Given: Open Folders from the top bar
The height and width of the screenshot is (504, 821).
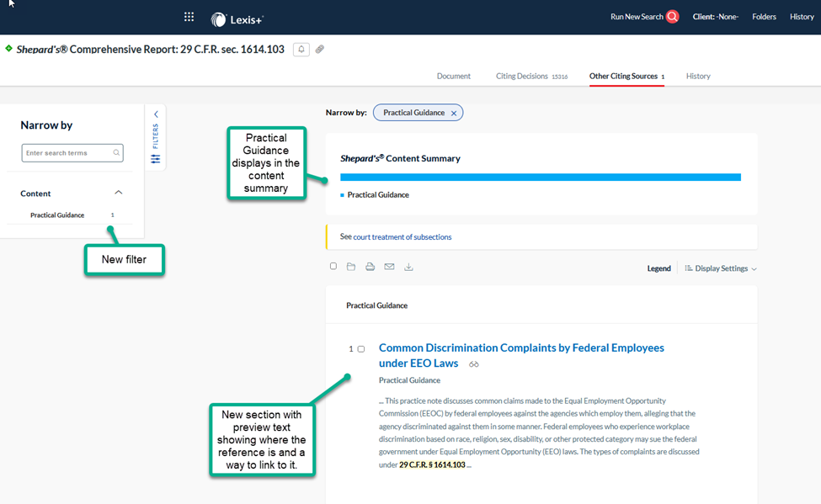Looking at the screenshot, I should point(764,17).
